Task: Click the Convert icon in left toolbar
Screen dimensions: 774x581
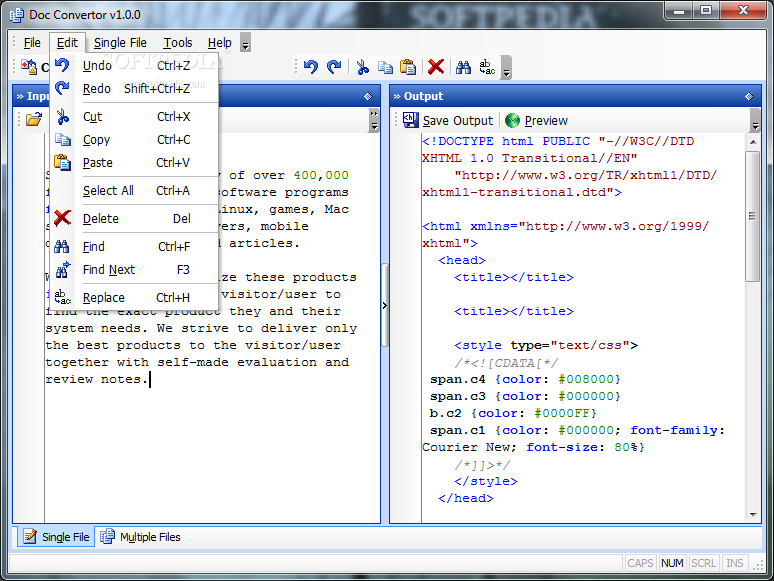Action: click(x=29, y=67)
